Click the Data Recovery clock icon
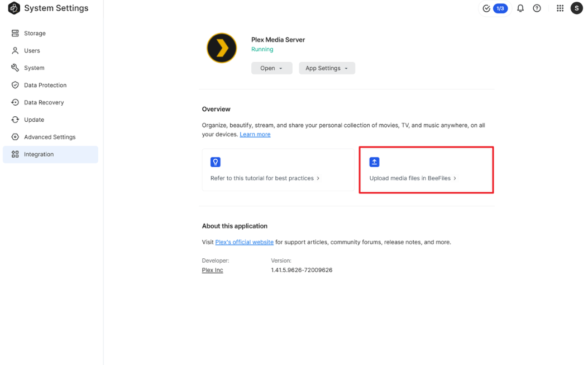This screenshot has height=365, width=588. (15, 102)
